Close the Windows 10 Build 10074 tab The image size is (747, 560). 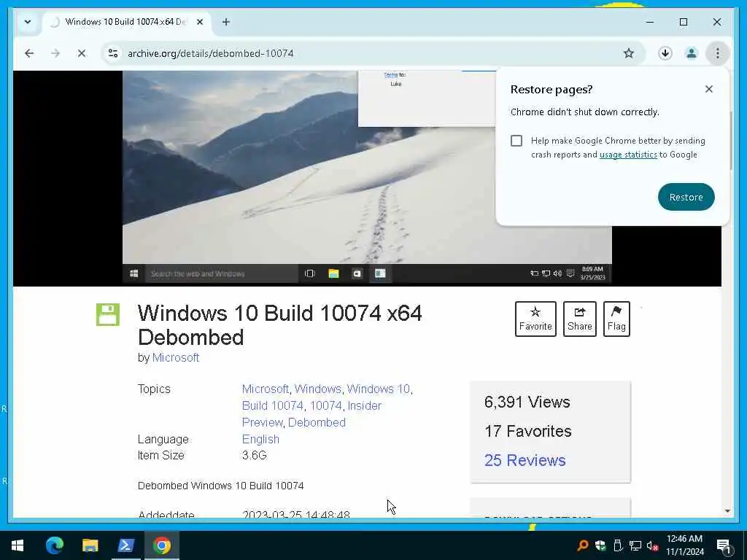pos(200,22)
